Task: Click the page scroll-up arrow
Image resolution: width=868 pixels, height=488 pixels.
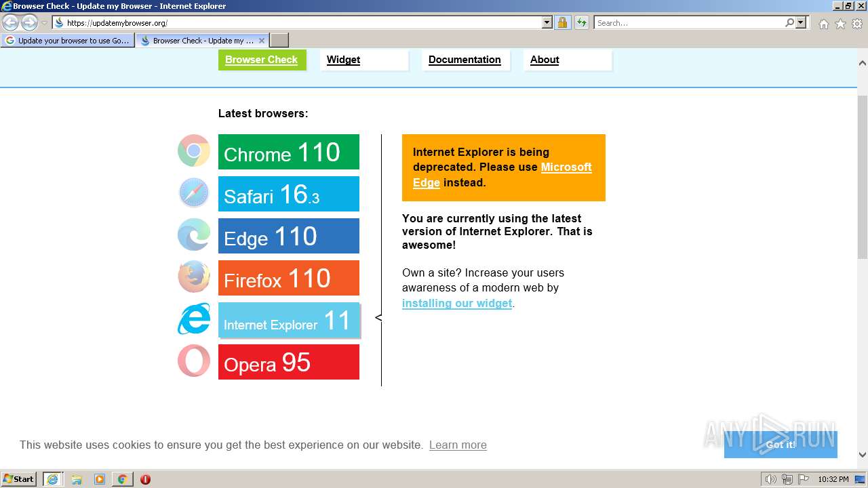Action: click(863, 63)
